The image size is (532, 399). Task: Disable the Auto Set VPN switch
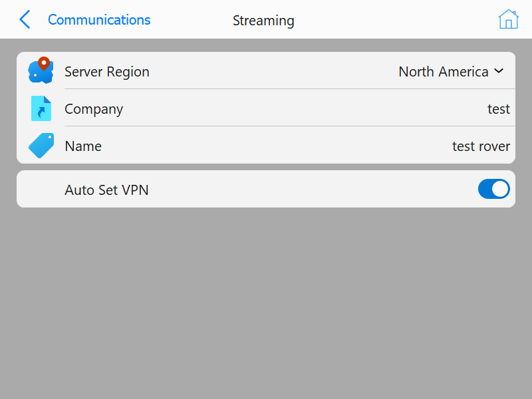493,189
